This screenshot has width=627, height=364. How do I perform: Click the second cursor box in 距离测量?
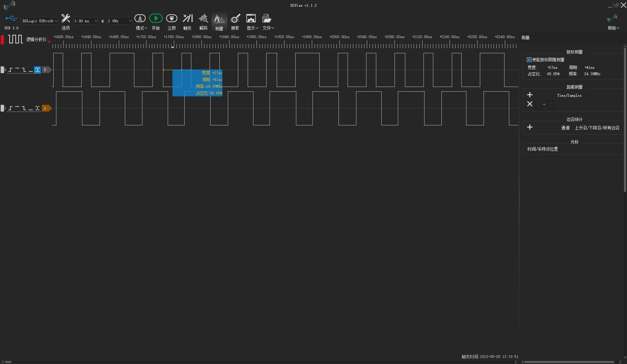[x=550, y=104]
